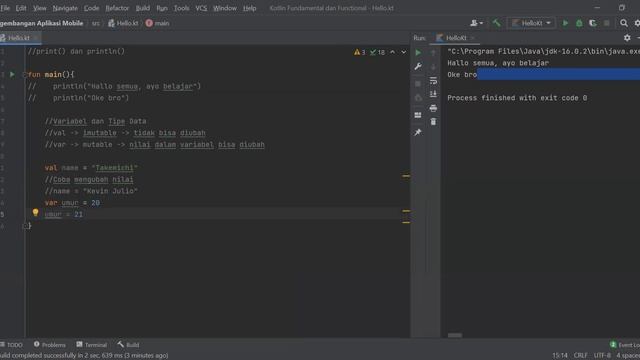
Task: Click the gutter run arrow beside fun main
Action: click(x=12, y=75)
